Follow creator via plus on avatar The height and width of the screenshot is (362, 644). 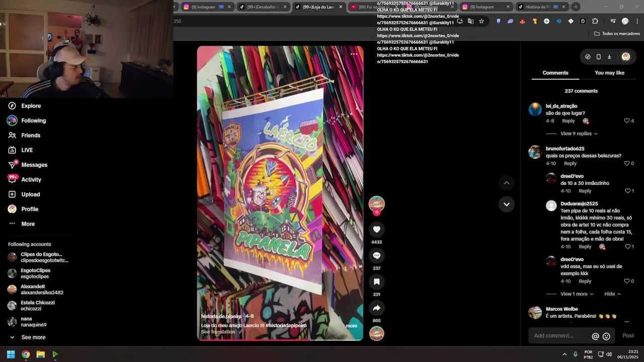[x=376, y=212]
